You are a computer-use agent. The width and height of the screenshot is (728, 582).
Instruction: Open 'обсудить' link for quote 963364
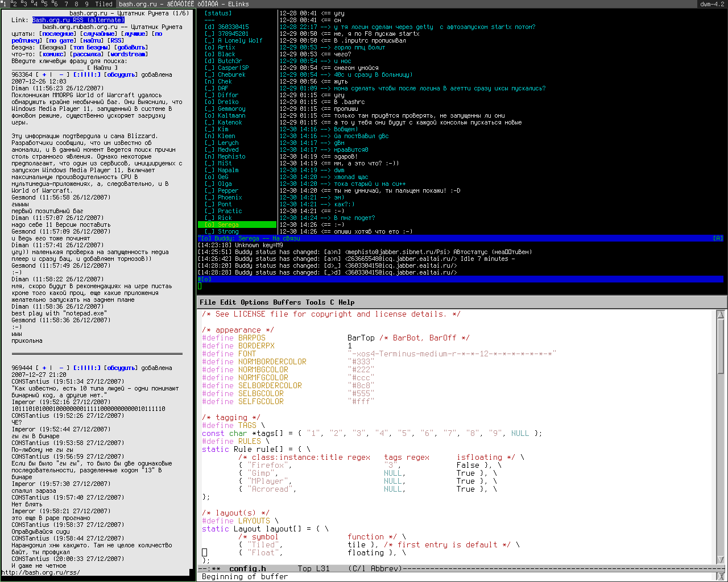[121, 74]
